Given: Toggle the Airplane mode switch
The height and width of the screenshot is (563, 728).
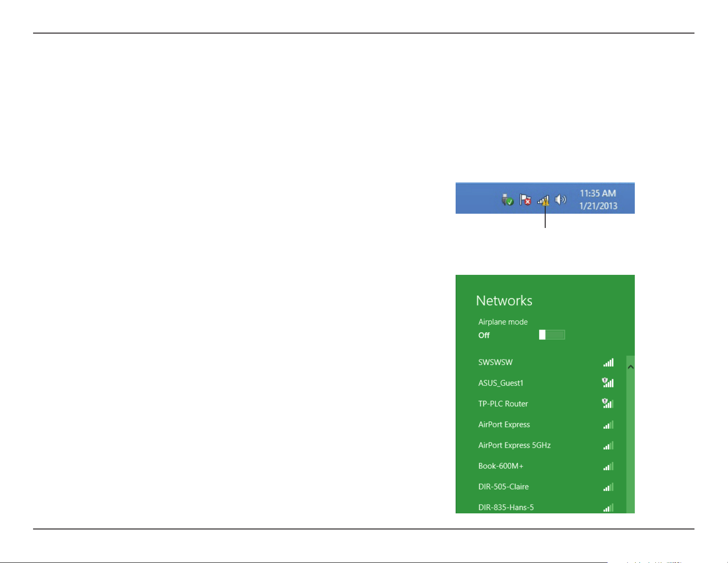Looking at the screenshot, I should click(552, 335).
